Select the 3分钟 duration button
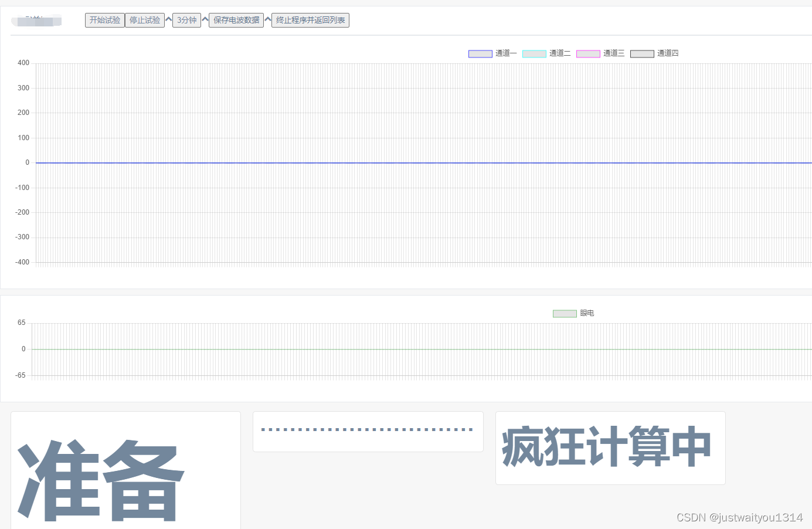The height and width of the screenshot is (529, 812). click(x=187, y=21)
